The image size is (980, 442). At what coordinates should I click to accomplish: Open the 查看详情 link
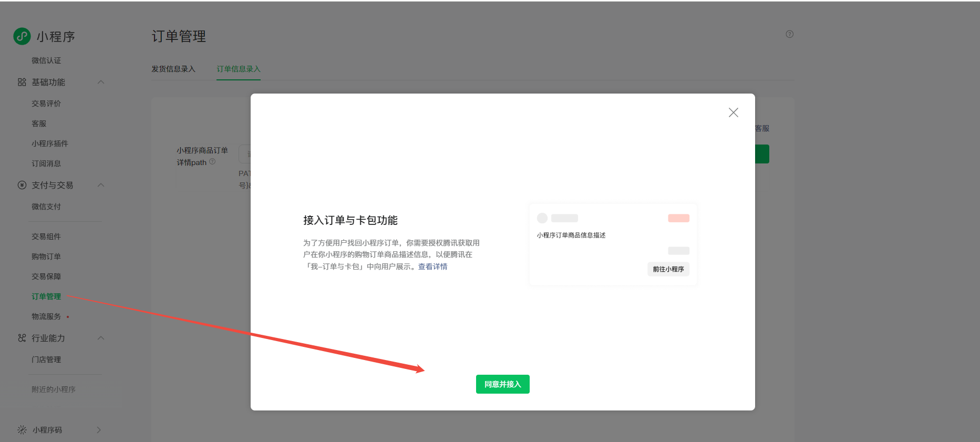point(433,266)
